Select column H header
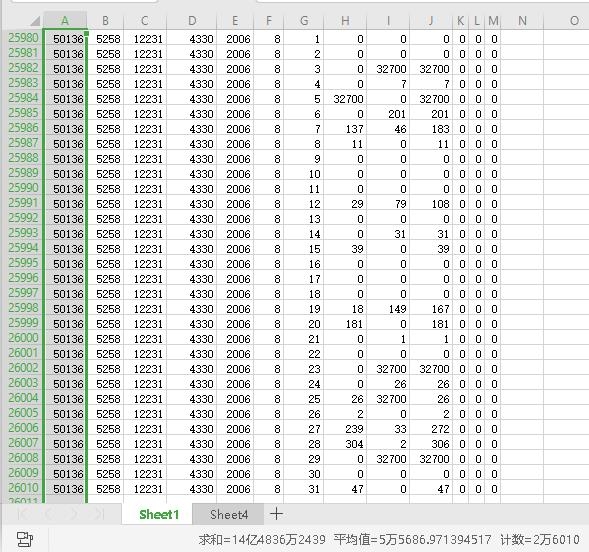This screenshot has height=552, width=589. coord(345,21)
